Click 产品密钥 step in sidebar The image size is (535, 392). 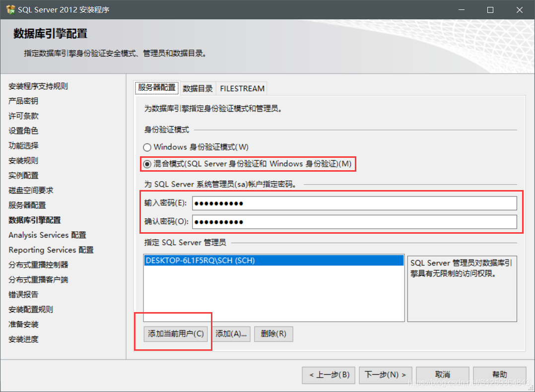[x=23, y=101]
